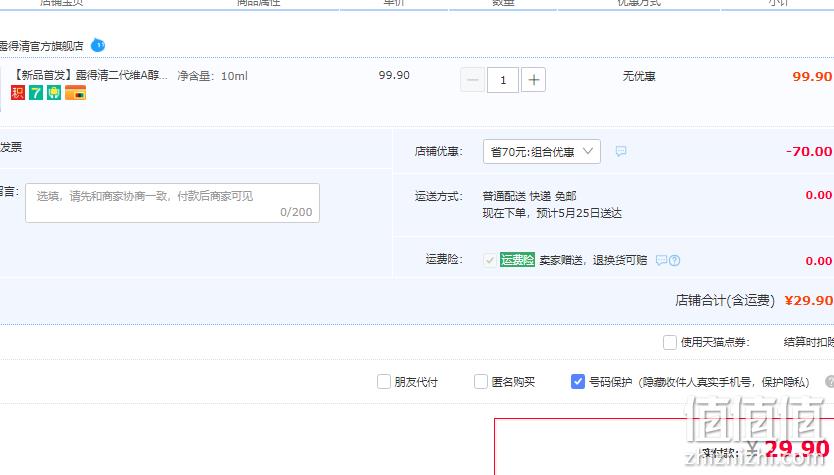This screenshot has height=475, width=834.
Task: Click the 99.90 unit price
Action: pyautogui.click(x=394, y=75)
